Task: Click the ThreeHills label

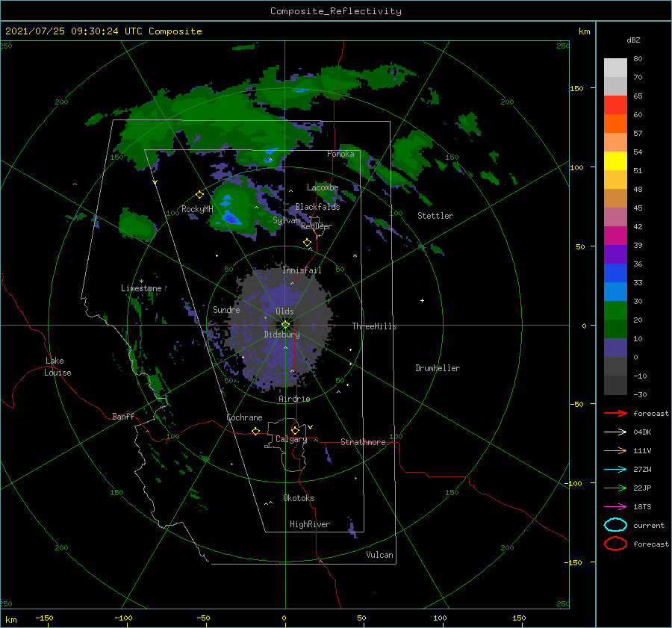Action: click(374, 326)
